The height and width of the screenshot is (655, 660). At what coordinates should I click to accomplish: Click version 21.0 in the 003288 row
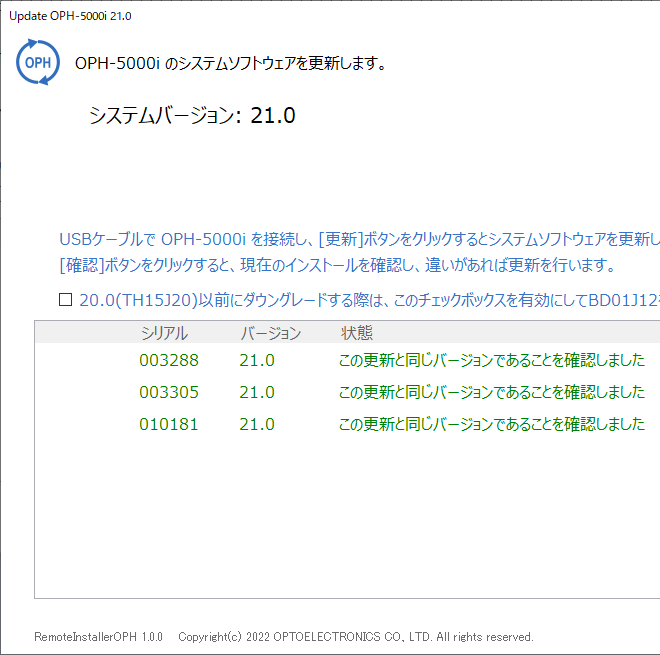tap(257, 360)
